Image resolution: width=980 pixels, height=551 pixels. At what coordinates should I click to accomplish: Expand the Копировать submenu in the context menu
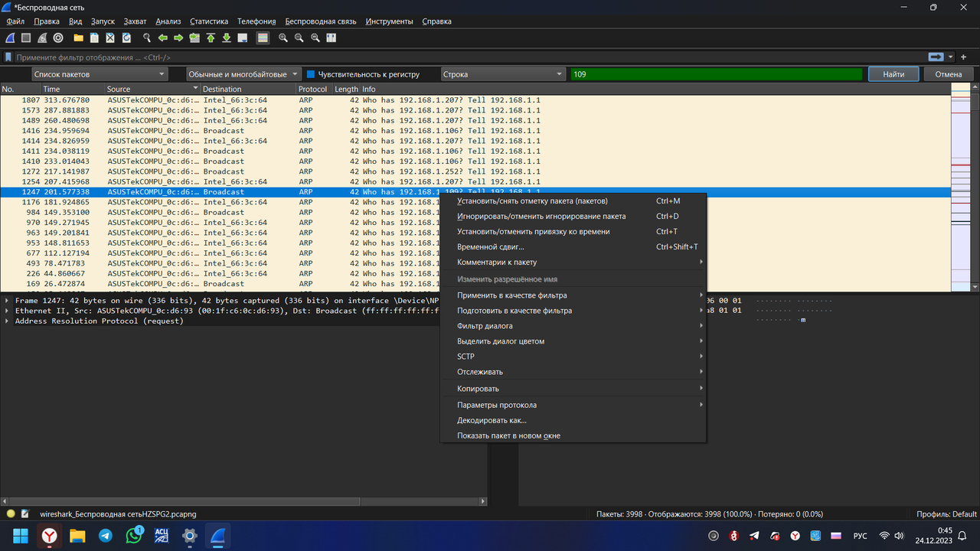573,389
